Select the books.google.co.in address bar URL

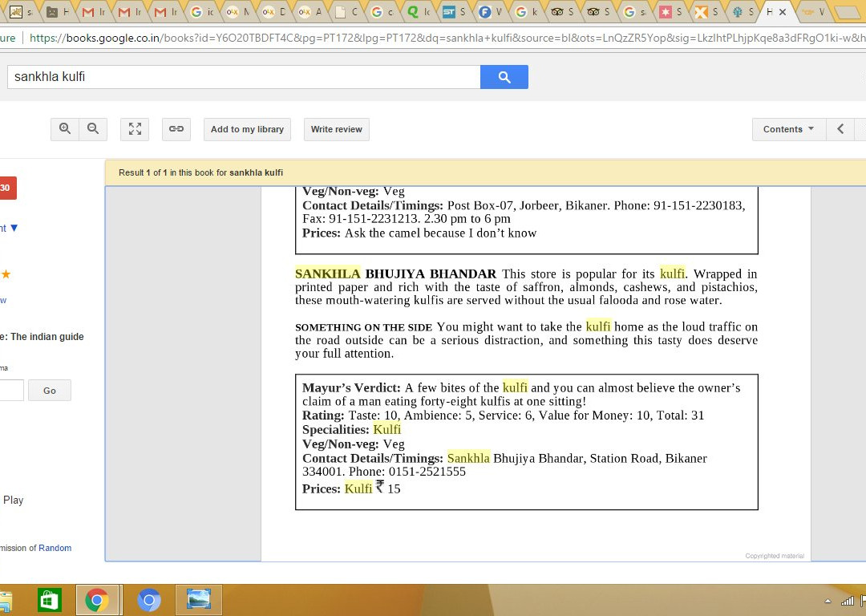pos(447,38)
